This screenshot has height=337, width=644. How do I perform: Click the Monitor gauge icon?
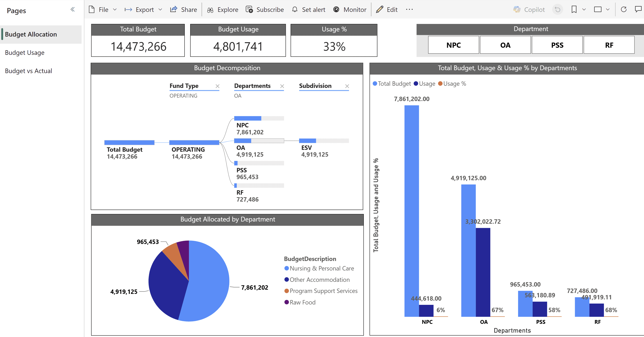pos(336,10)
